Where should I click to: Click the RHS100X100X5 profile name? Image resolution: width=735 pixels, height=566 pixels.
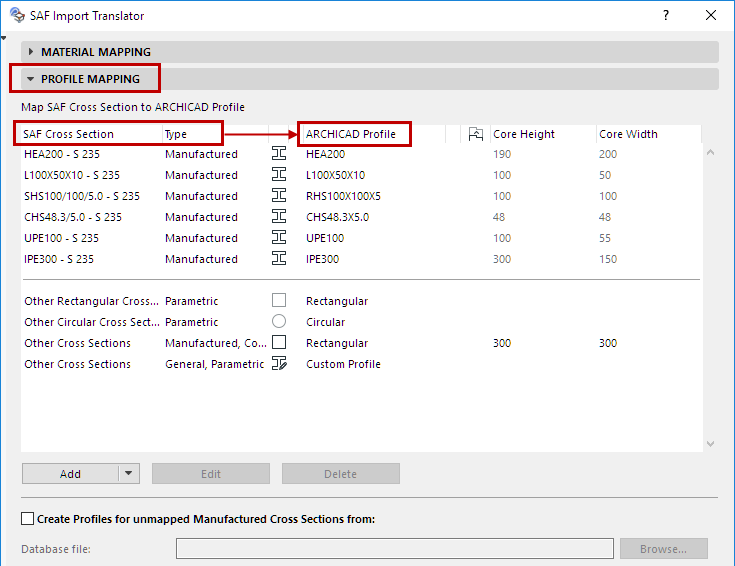pos(343,196)
